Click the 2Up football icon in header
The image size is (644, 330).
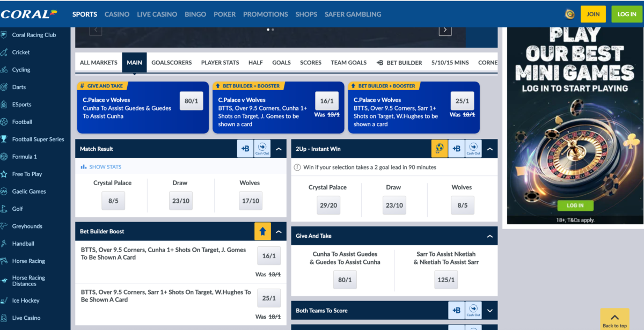pos(440,149)
